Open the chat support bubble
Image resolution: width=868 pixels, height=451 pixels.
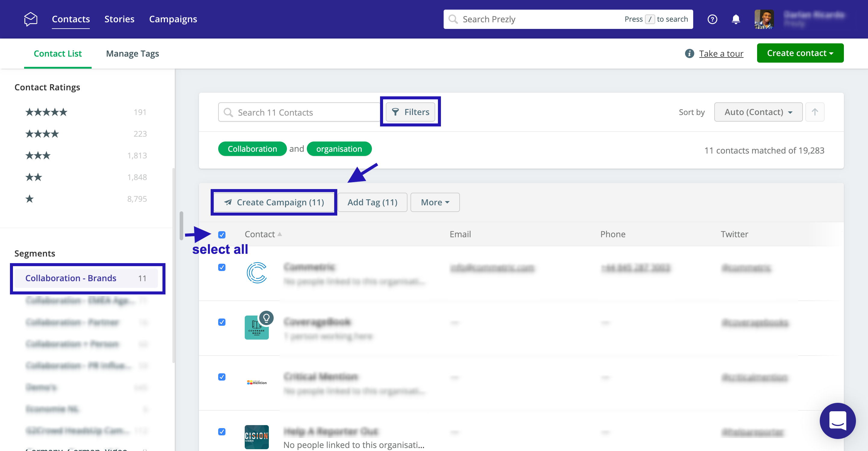pyautogui.click(x=838, y=420)
